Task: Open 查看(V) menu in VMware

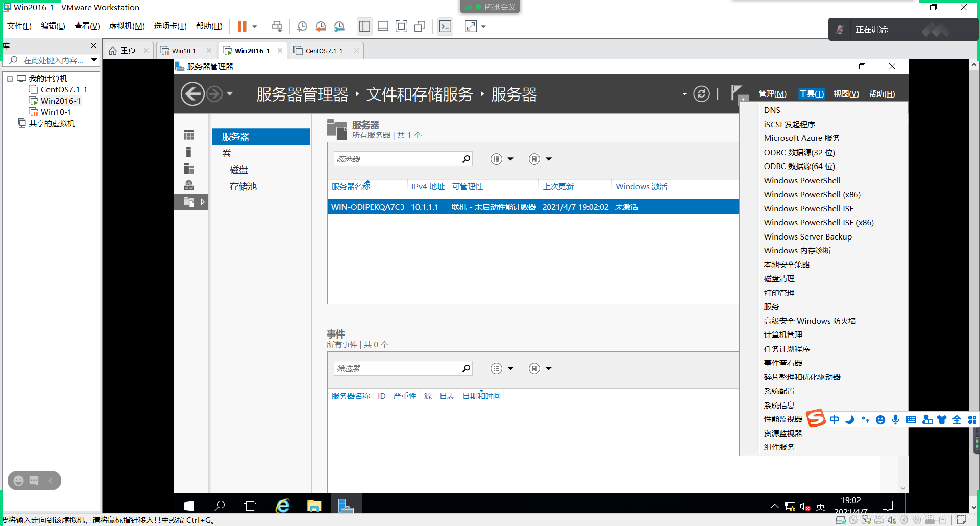Action: point(87,26)
